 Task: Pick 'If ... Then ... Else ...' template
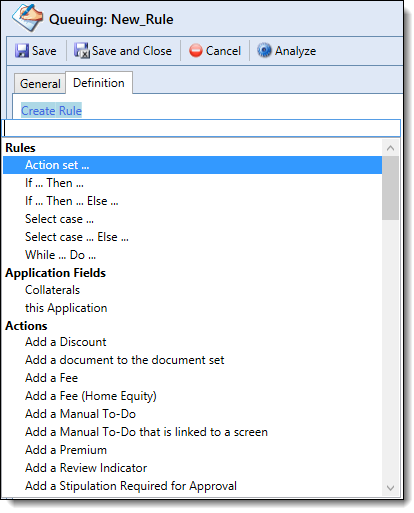click(72, 201)
